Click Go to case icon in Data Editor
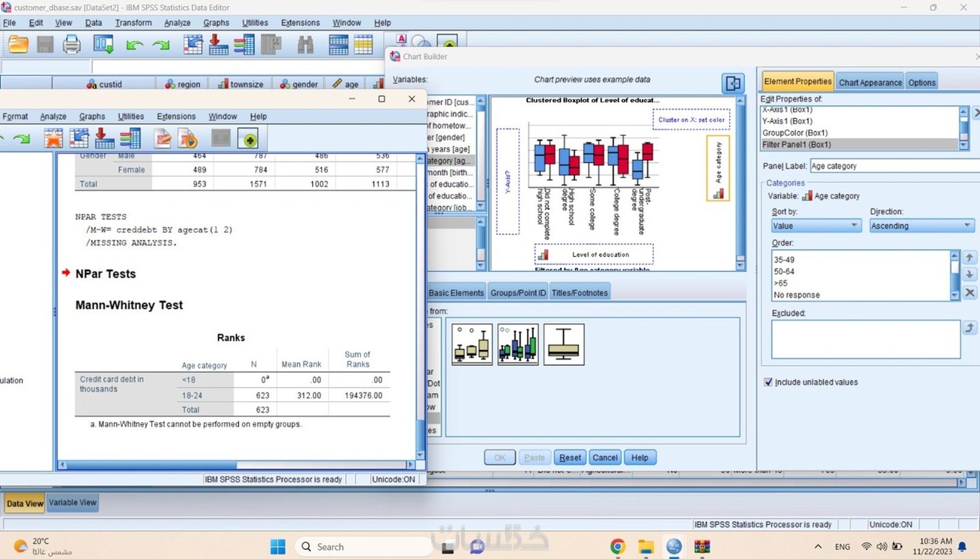Image resolution: width=980 pixels, height=559 pixels. pos(193,44)
